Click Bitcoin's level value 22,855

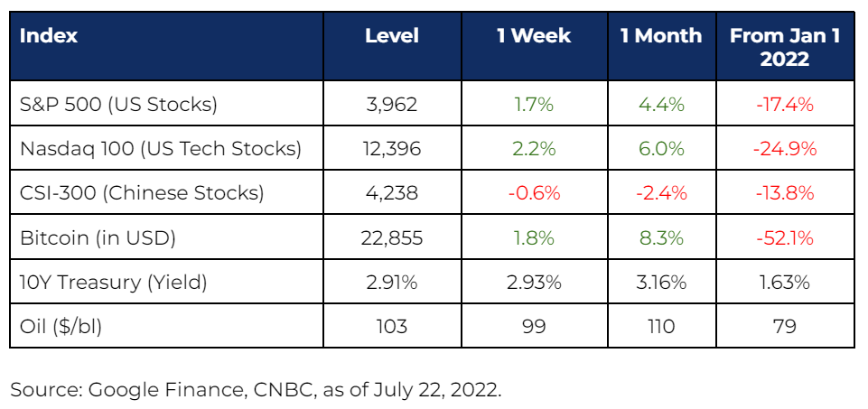point(392,237)
